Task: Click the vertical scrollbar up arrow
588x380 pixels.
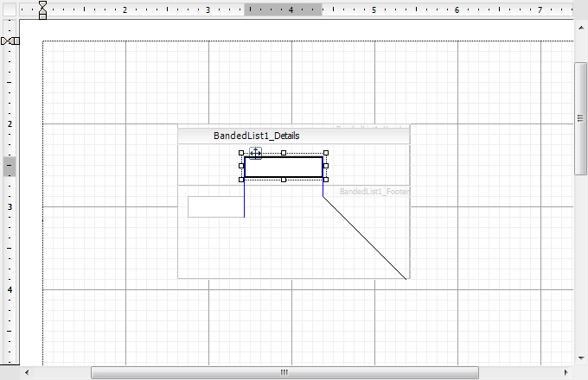Action: pos(581,27)
